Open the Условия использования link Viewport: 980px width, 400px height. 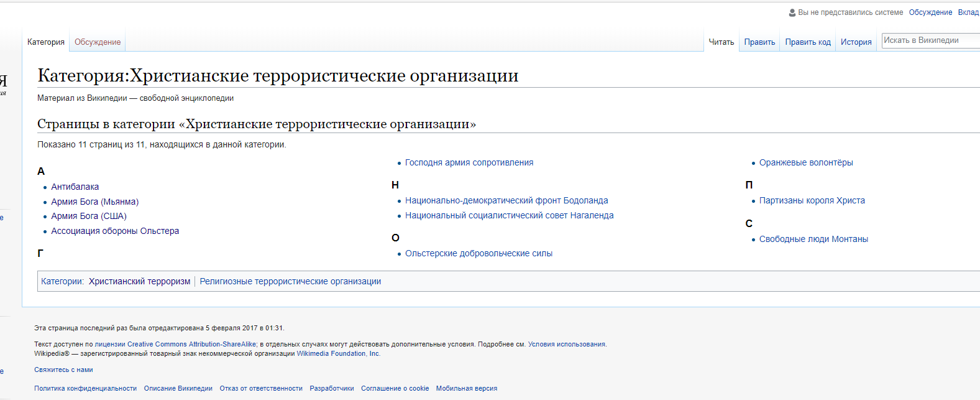tap(567, 344)
